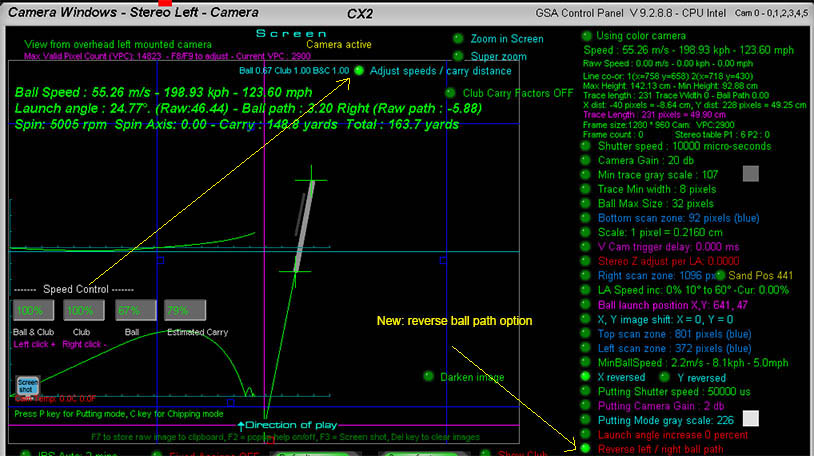814x456 pixels.
Task: Click the LED beside Putting Shutter speed
Action: click(x=586, y=392)
